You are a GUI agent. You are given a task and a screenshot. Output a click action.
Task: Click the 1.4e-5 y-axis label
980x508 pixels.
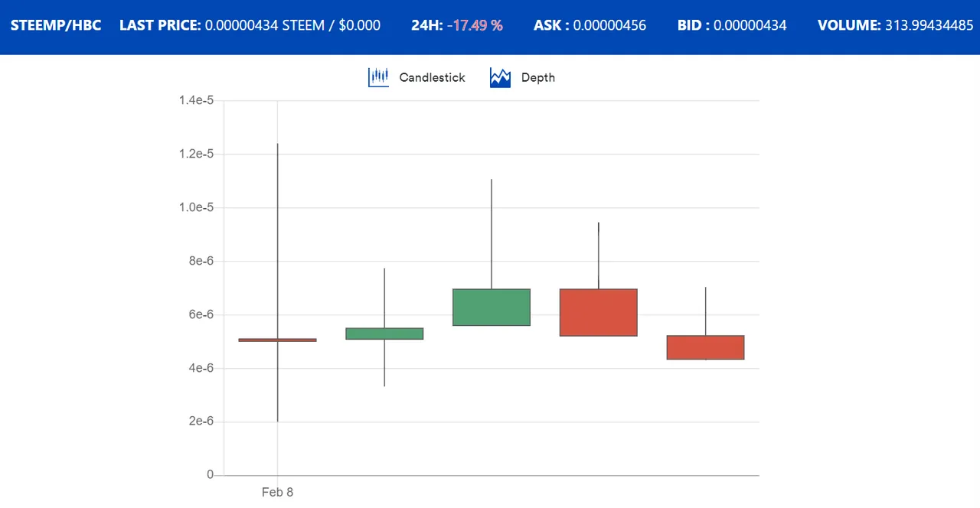click(197, 100)
